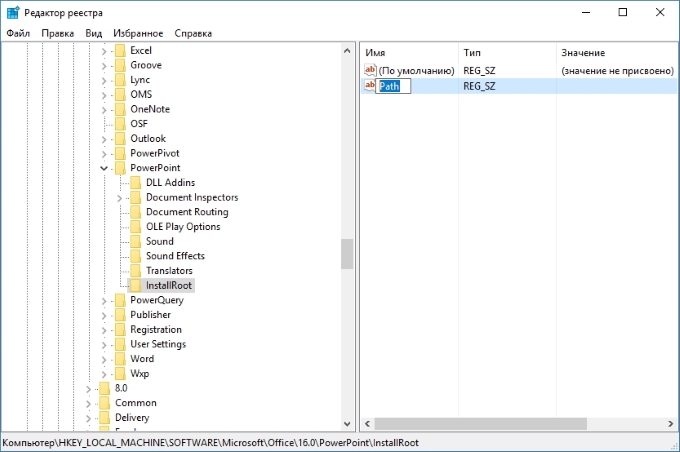Click the tree pane vertical scrollbar thumb

(x=347, y=254)
